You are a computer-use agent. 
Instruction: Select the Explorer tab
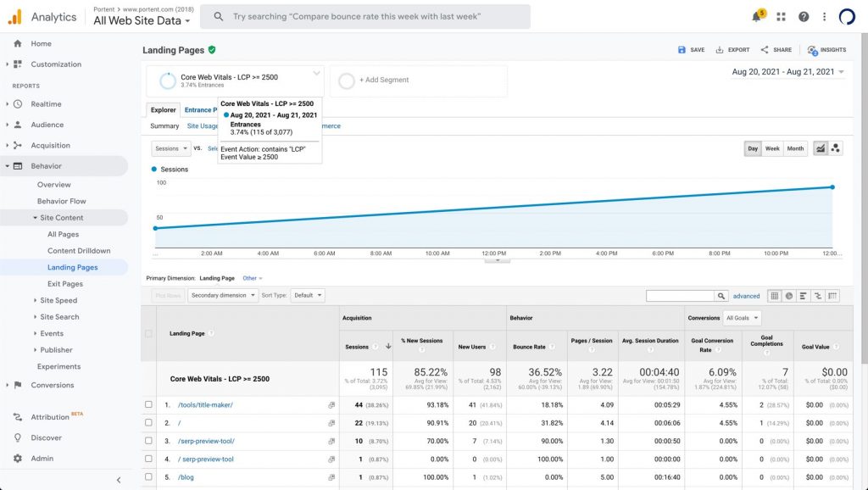pos(164,110)
